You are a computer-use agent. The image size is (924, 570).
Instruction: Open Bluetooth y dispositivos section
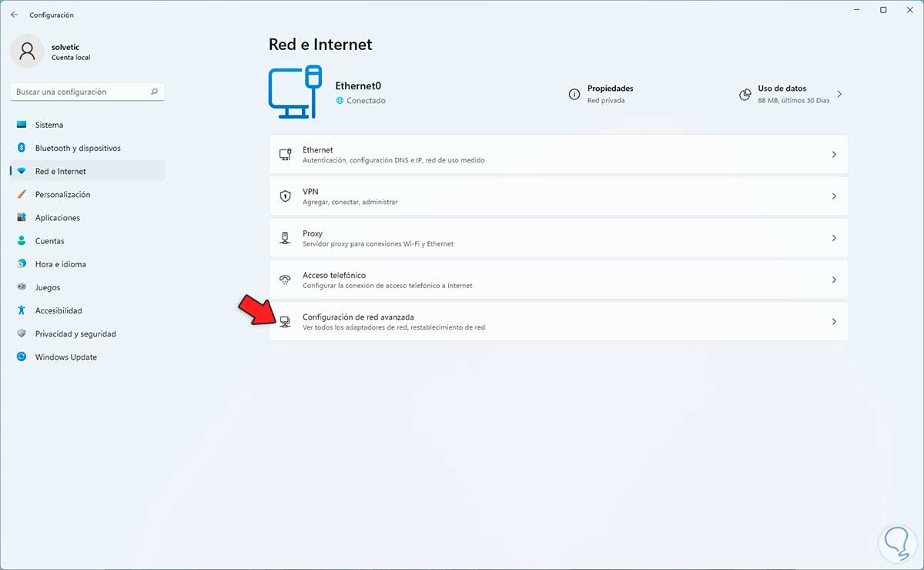[88, 148]
